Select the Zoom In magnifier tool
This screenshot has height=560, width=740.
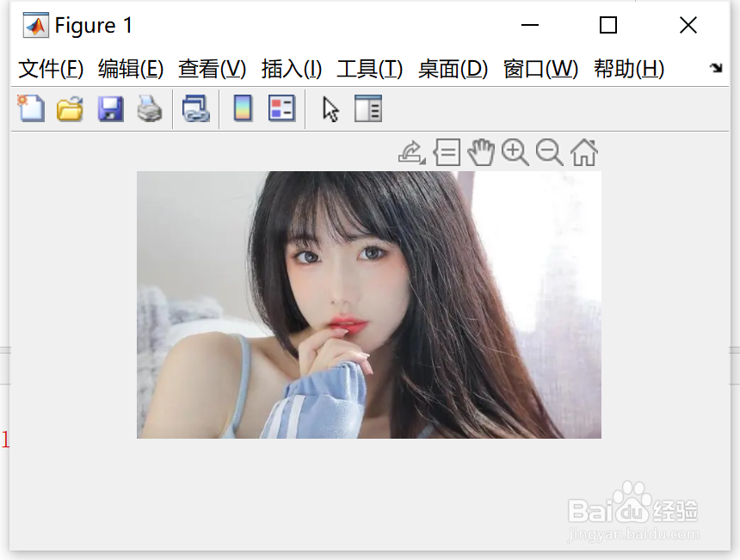pos(515,152)
